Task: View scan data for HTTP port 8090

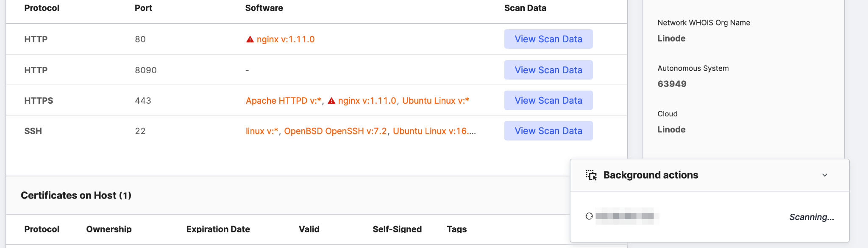Action: point(548,70)
